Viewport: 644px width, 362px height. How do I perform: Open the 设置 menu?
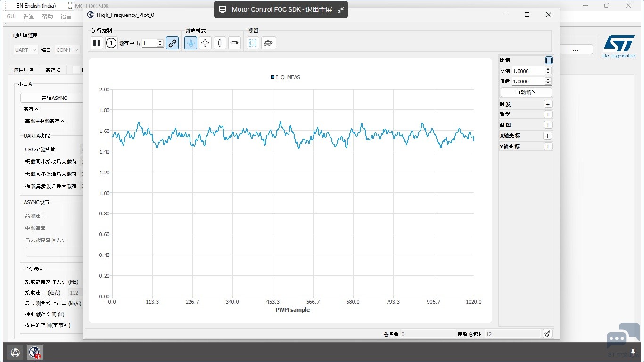[x=29, y=16]
